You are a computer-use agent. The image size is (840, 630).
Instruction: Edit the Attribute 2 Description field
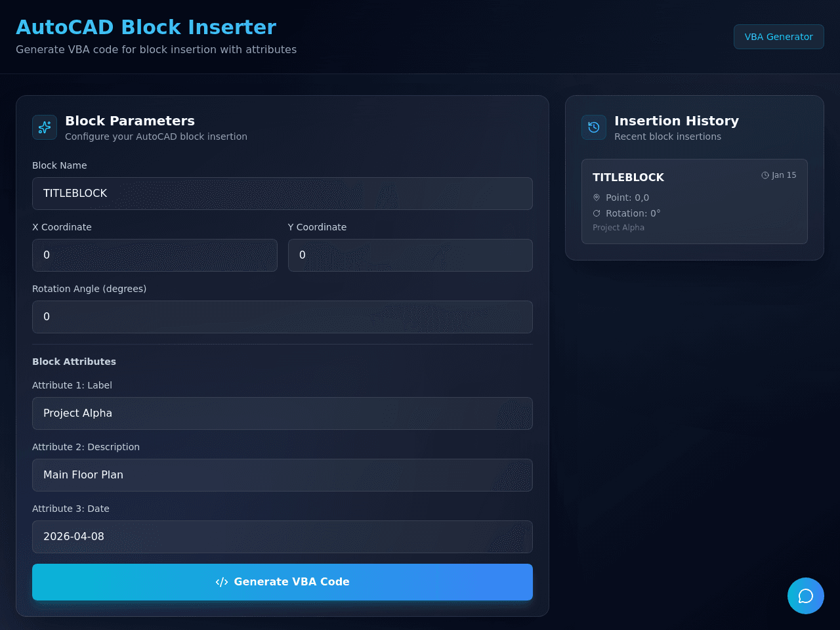pos(282,475)
